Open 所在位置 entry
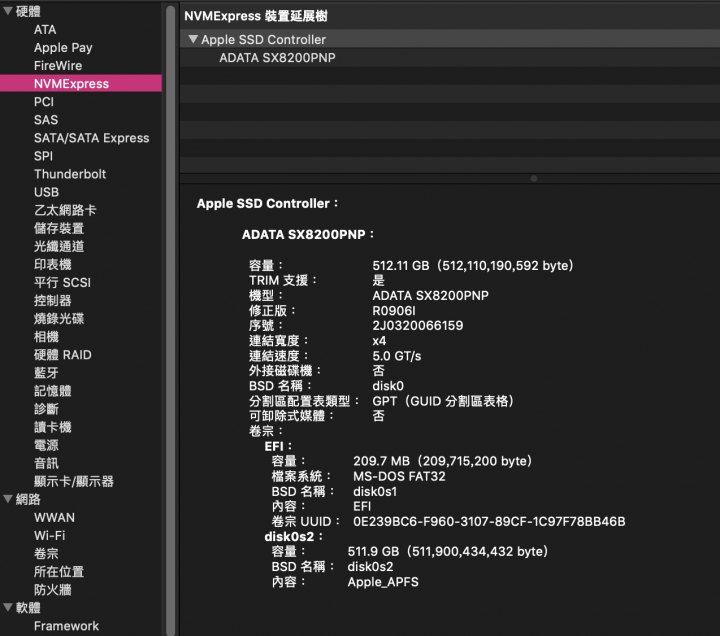This screenshot has width=720, height=636. (x=59, y=572)
